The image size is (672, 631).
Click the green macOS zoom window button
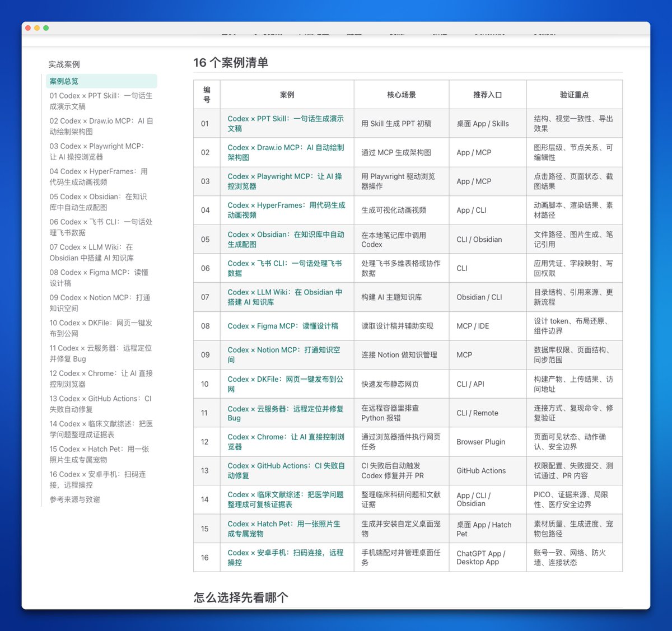[x=46, y=28]
